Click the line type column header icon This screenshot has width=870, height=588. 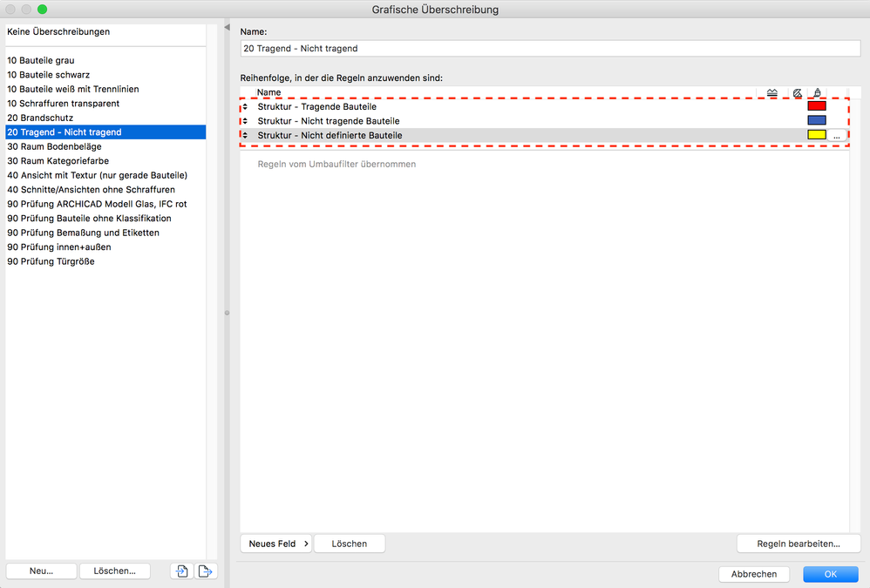[x=771, y=92]
